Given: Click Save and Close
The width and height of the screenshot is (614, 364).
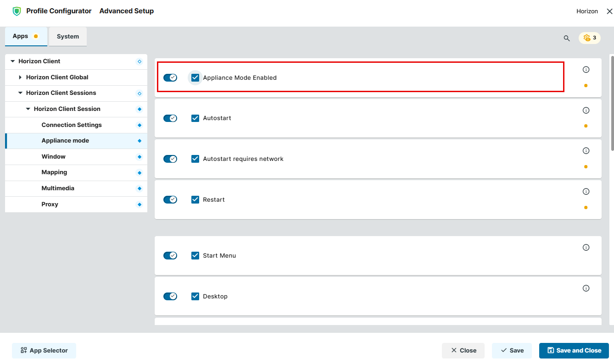Looking at the screenshot, I should coord(574,351).
